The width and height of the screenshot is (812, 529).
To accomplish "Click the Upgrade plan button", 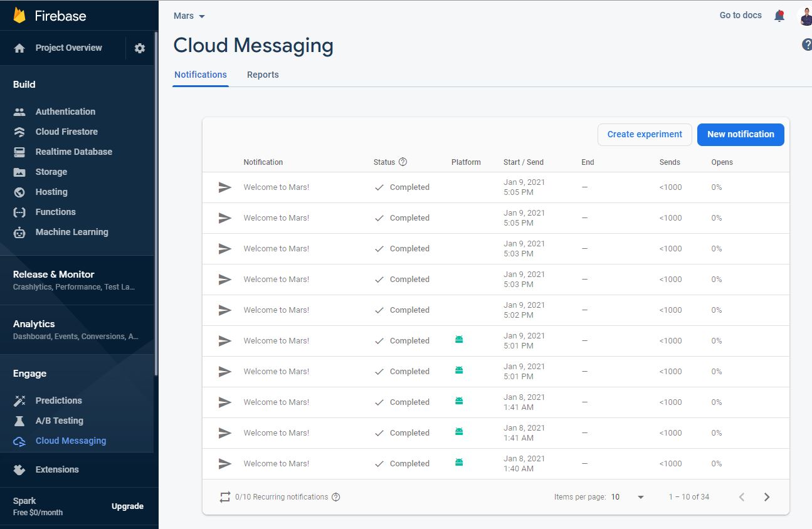I will (x=127, y=506).
